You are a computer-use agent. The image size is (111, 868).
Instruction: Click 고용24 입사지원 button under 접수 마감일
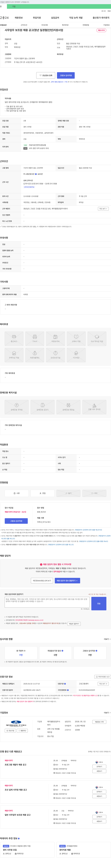16,521
